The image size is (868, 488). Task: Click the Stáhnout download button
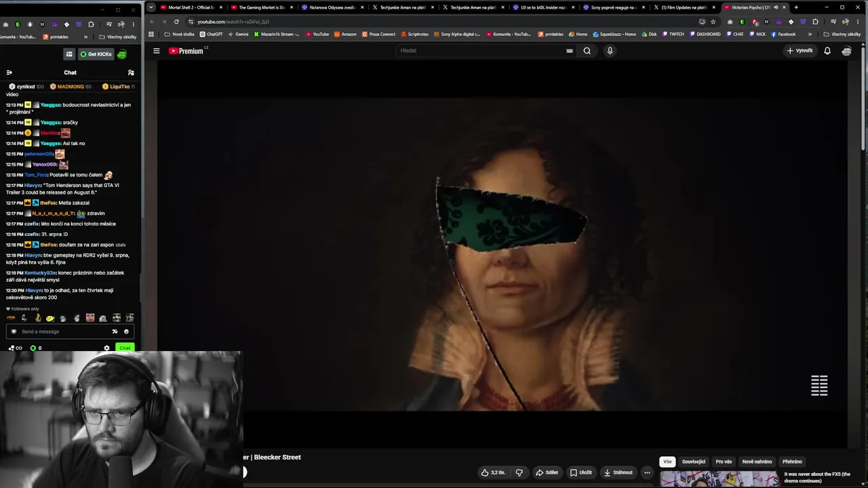[618, 472]
